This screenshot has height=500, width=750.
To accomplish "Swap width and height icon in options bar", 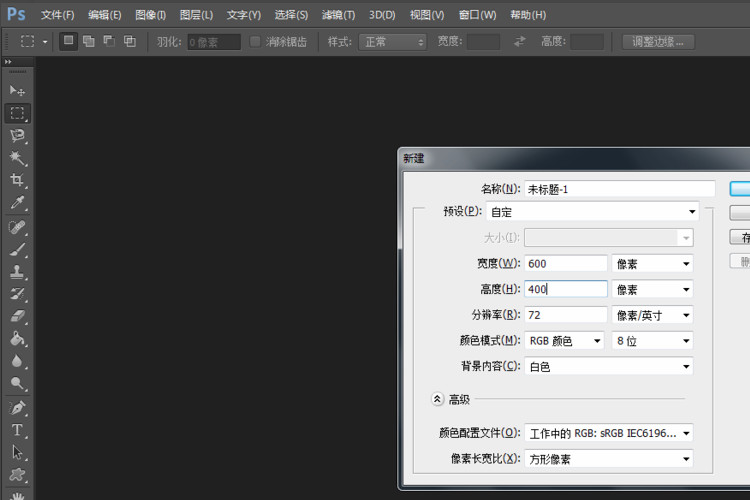I will [519, 42].
